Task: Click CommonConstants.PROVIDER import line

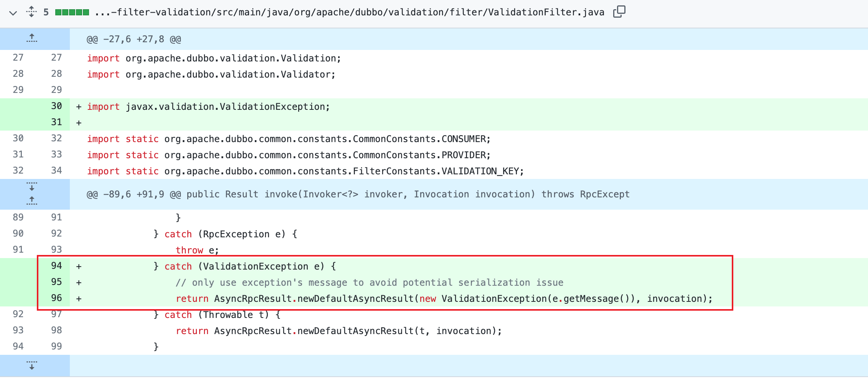Action: coord(289,155)
